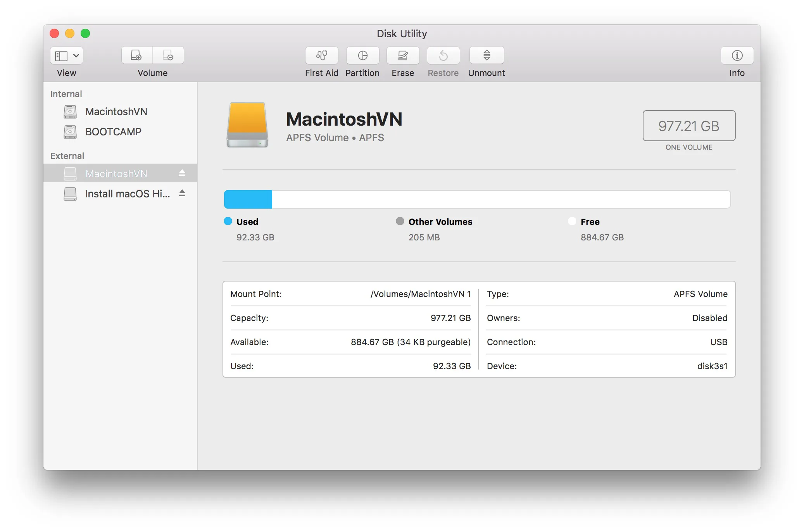Click the Capacity row value 977.21 GB
This screenshot has height=532, width=804.
(x=450, y=318)
